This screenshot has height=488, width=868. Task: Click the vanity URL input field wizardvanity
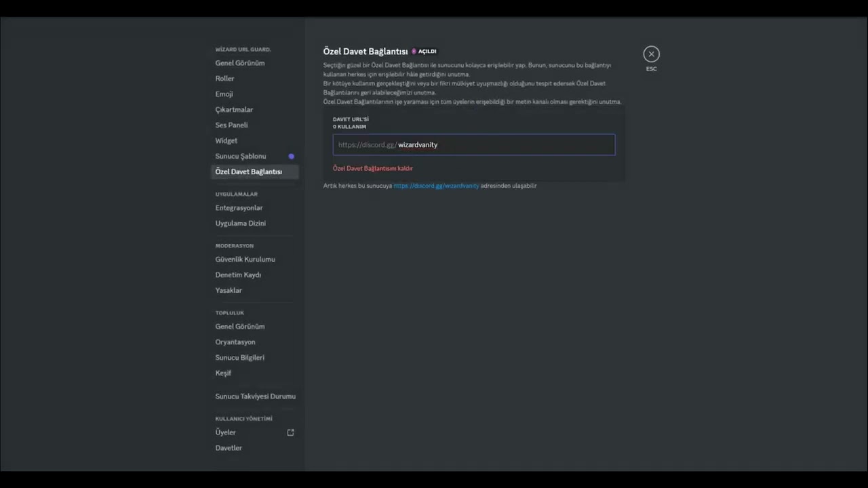coord(474,144)
